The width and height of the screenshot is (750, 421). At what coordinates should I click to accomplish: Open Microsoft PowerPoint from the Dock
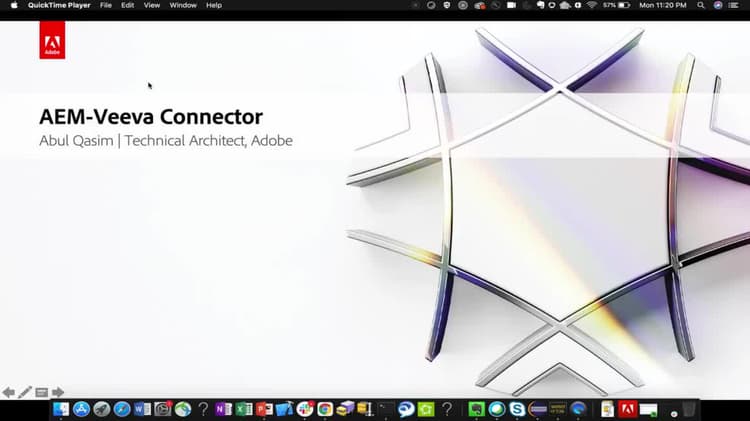pos(264,409)
